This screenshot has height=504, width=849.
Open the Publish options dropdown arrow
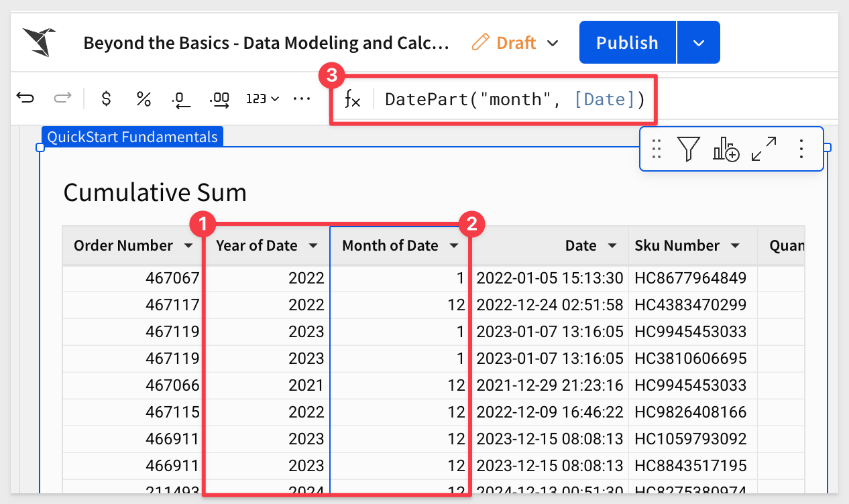click(699, 42)
